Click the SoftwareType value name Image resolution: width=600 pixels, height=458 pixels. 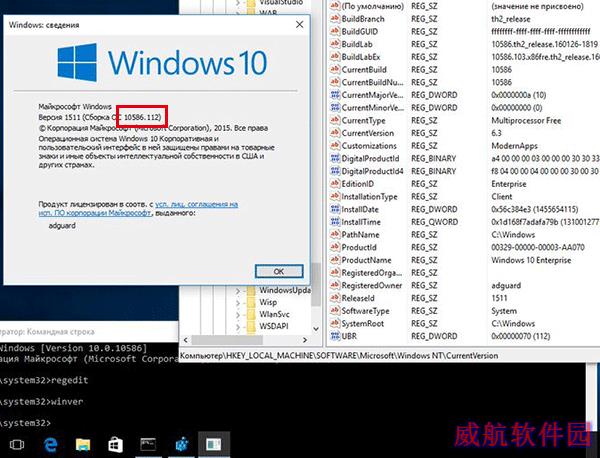click(x=365, y=311)
